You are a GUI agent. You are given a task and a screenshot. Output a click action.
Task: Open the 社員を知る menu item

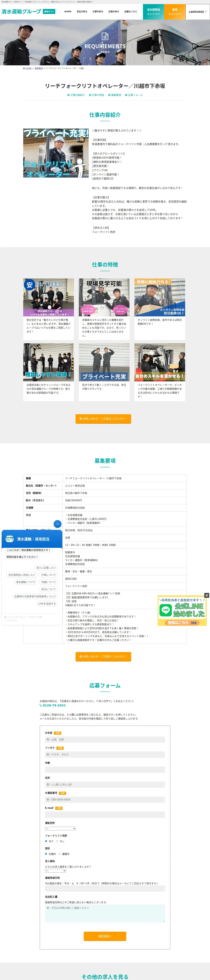[114, 12]
